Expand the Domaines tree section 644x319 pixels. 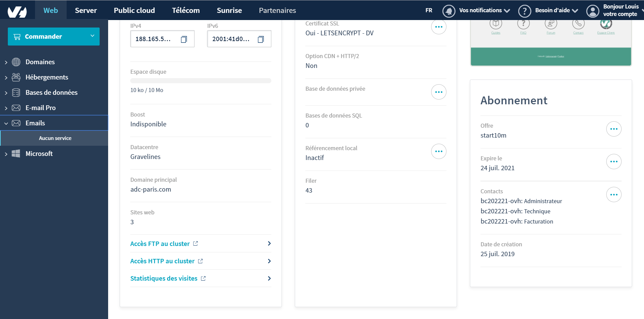(6, 62)
